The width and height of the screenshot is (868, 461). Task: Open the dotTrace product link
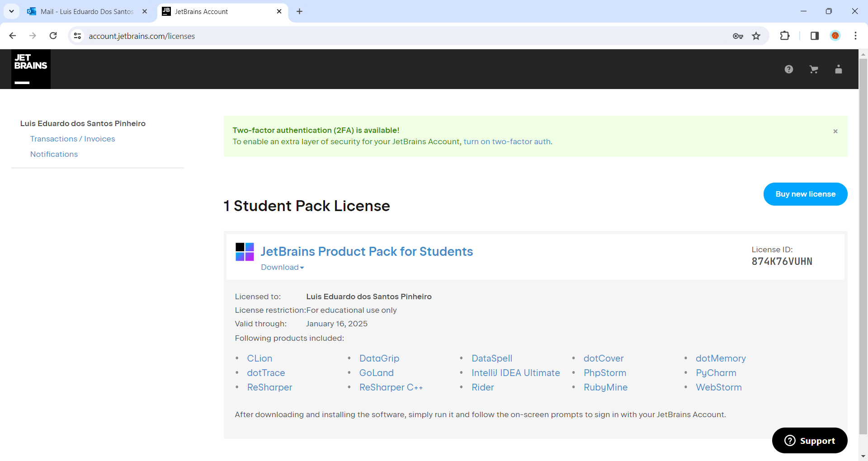click(x=266, y=373)
